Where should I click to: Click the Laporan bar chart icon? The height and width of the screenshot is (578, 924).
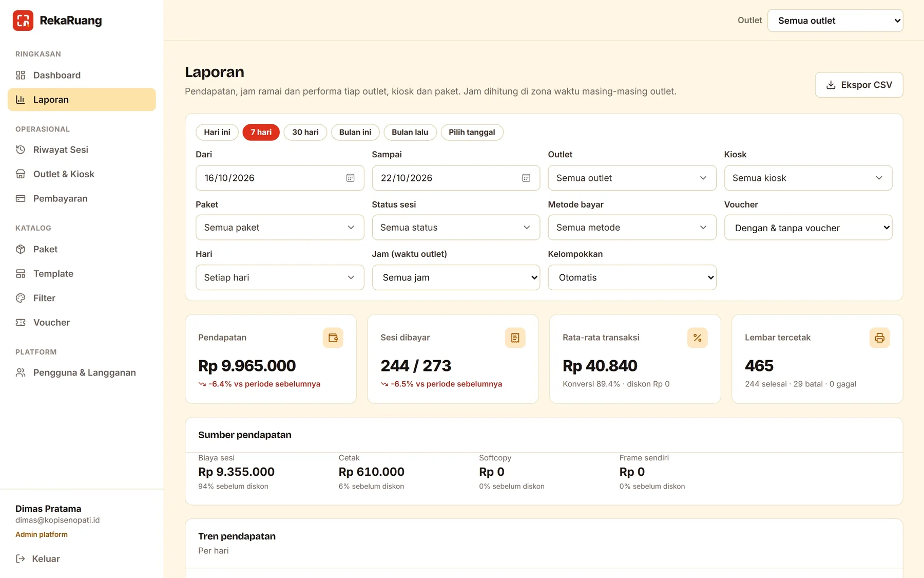click(21, 100)
